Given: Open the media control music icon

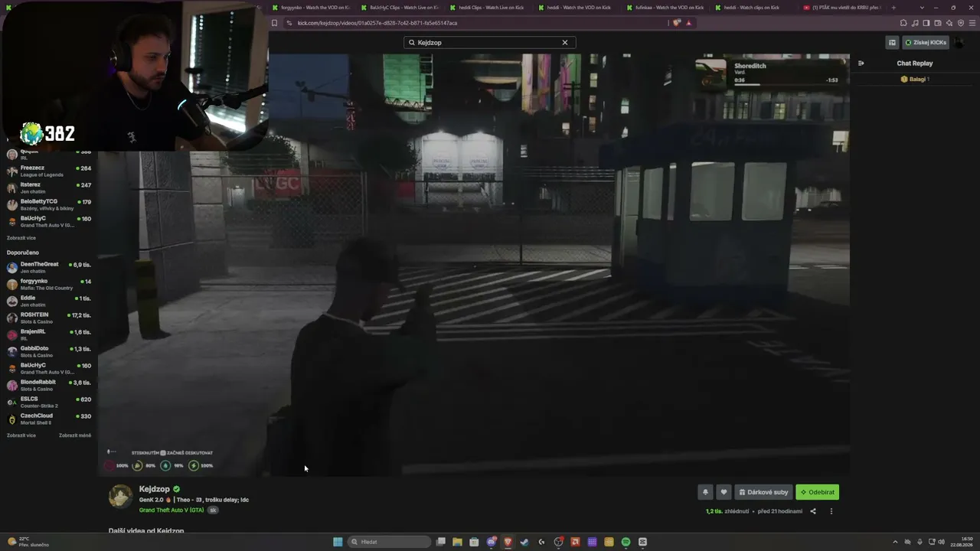Looking at the screenshot, I should point(915,23).
